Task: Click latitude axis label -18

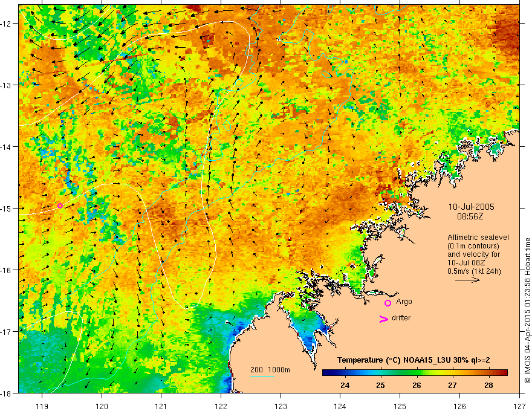Action: click(6, 393)
